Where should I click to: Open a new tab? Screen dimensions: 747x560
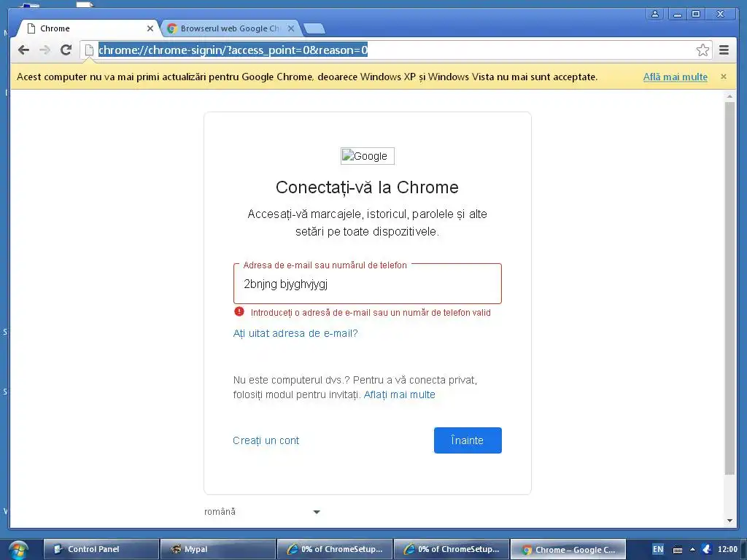click(x=314, y=28)
